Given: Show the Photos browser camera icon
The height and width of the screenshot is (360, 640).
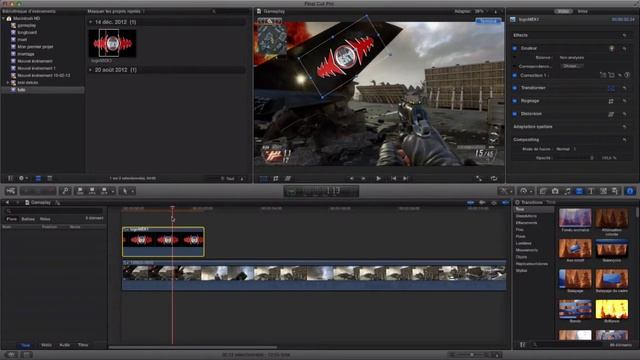Looking at the screenshot, I should click(x=555, y=191).
